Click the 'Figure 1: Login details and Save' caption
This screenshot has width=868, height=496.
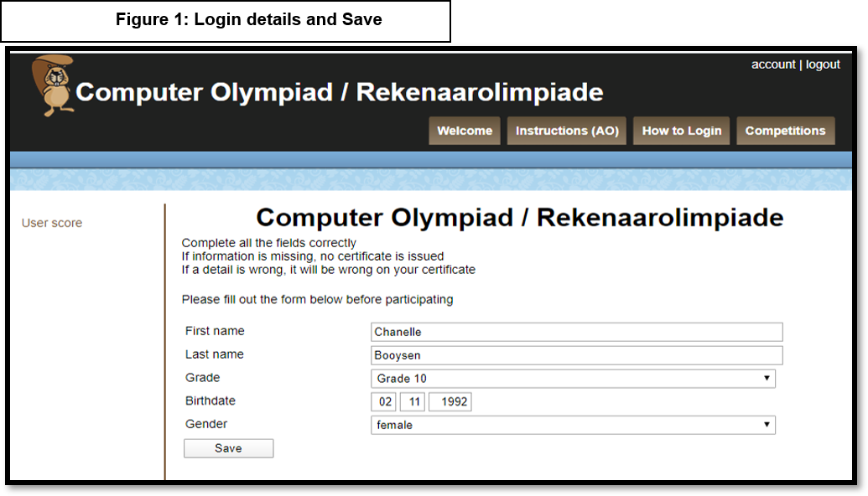[248, 19]
